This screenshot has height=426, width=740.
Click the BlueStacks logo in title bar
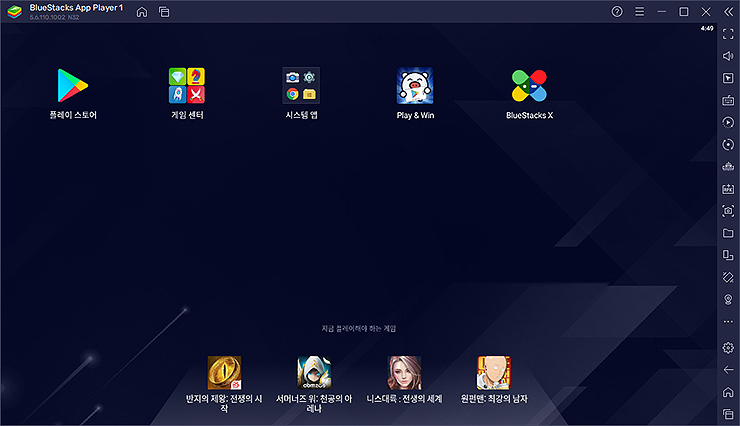[x=14, y=12]
